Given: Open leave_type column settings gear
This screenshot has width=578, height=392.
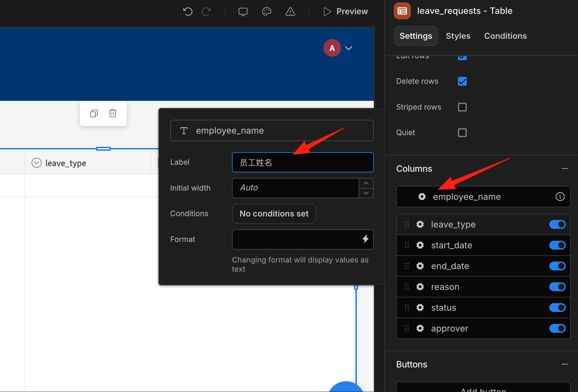Looking at the screenshot, I should click(420, 224).
